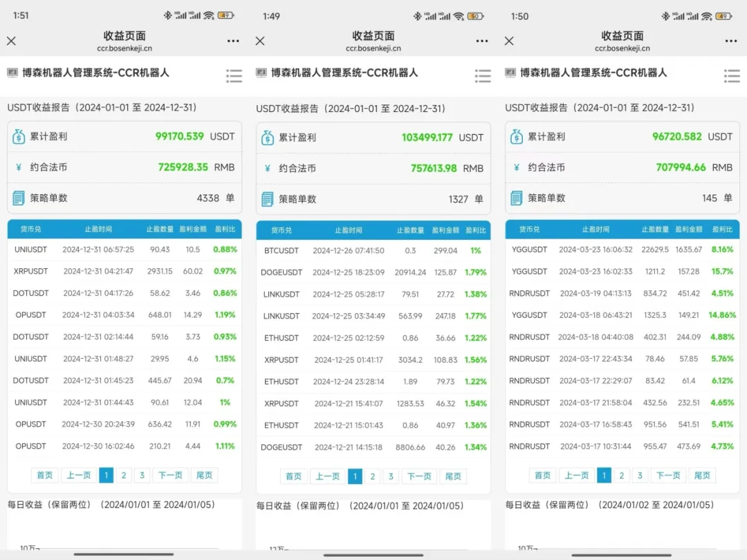The width and height of the screenshot is (747, 560).
Task: Select the YGGUSDT row dated 2024-03-23 16:06:32
Action: [x=622, y=250]
